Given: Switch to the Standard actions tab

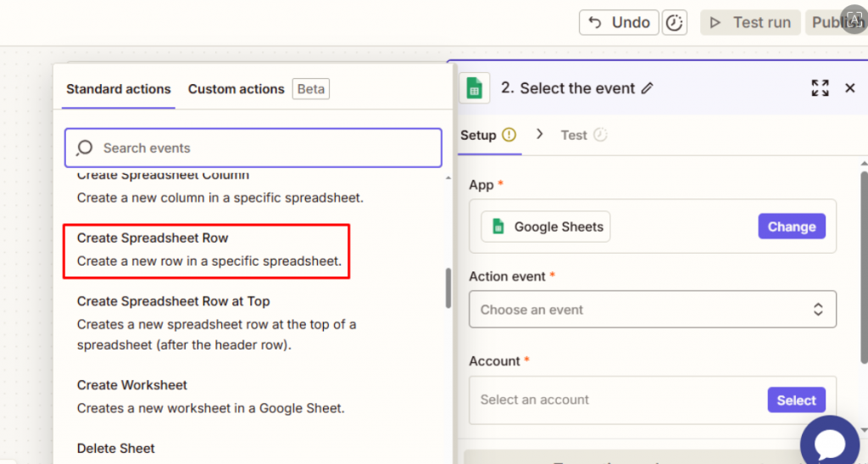Looking at the screenshot, I should click(x=119, y=89).
